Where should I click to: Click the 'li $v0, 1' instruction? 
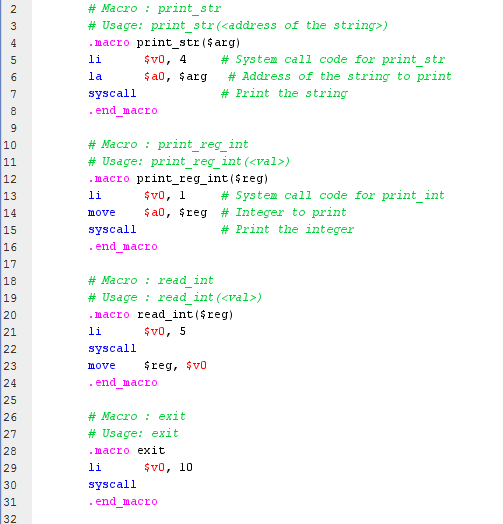tap(137, 196)
